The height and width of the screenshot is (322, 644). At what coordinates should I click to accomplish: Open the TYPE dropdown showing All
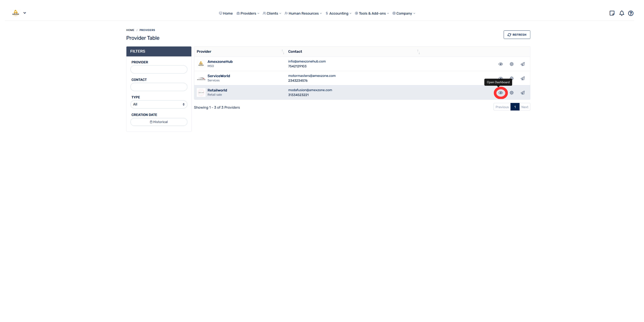point(159,105)
